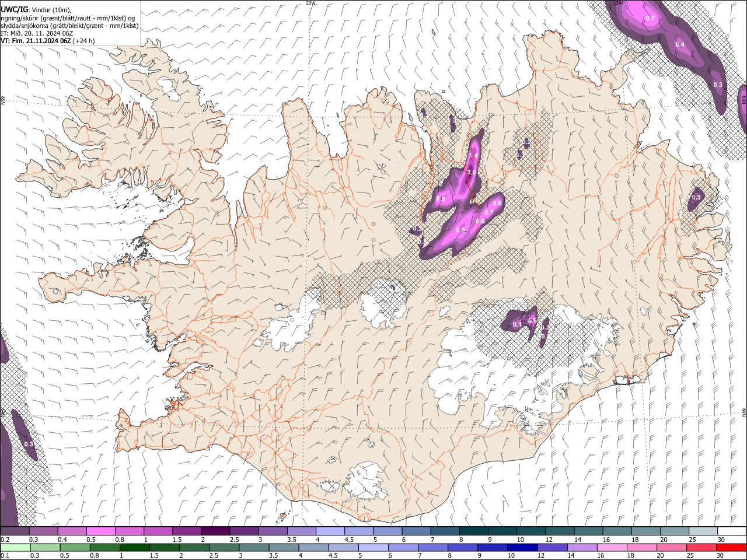Image resolution: width=747 pixels, height=560 pixels.
Task: Select the pale gray top-row swatch between 25 and 30
Action: (x=703, y=531)
